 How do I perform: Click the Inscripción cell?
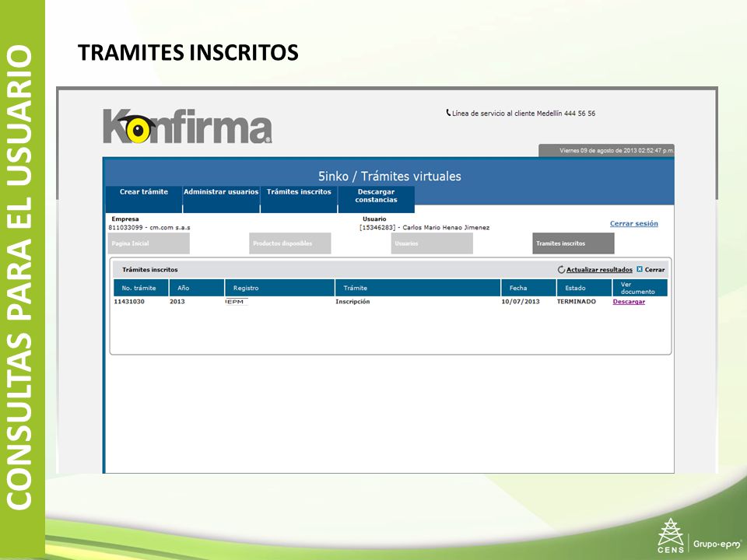pyautogui.click(x=352, y=302)
